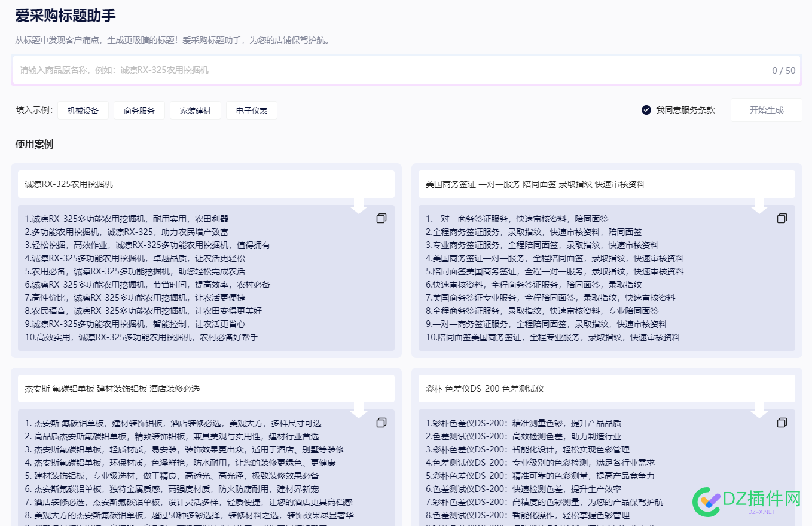The image size is (812, 526).
Task: Click line 7.美国商务签证专业服务
Action: point(551,298)
